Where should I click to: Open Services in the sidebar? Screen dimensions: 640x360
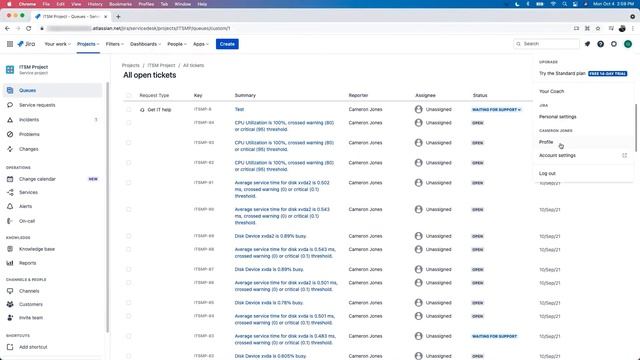click(x=53, y=192)
